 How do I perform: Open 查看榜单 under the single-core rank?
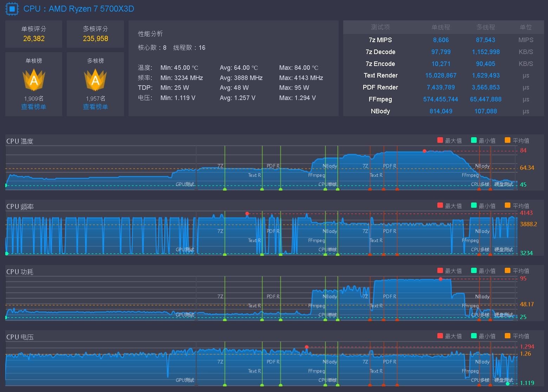33,107
